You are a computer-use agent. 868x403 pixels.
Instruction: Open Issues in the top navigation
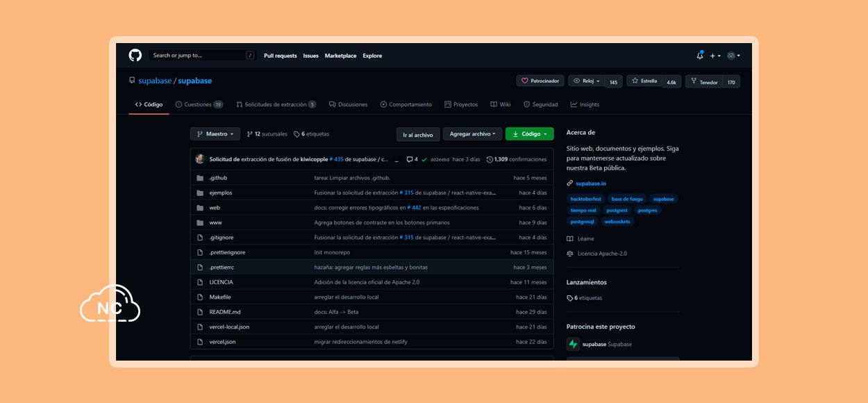tap(310, 56)
